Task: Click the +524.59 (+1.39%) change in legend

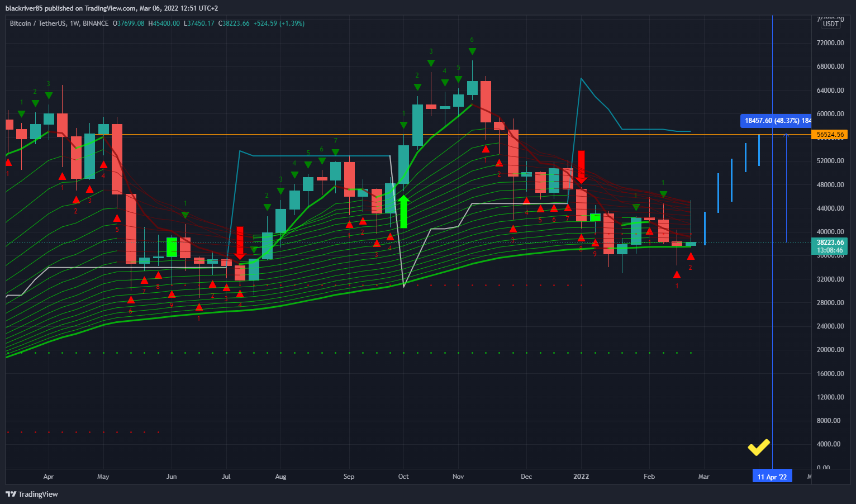Action: click(279, 23)
